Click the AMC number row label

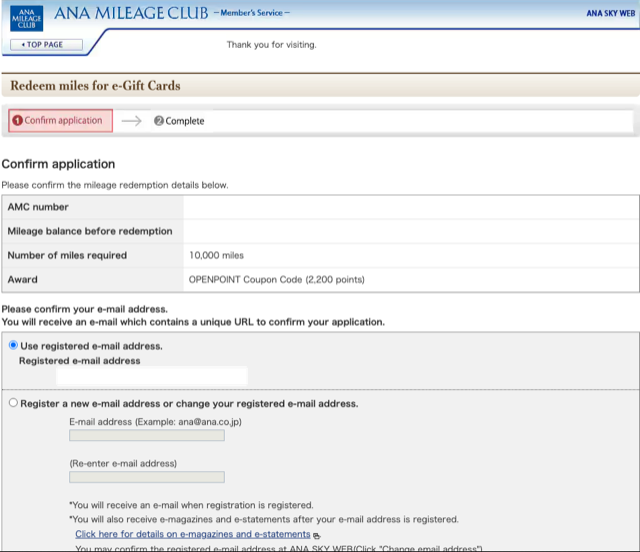coord(38,207)
